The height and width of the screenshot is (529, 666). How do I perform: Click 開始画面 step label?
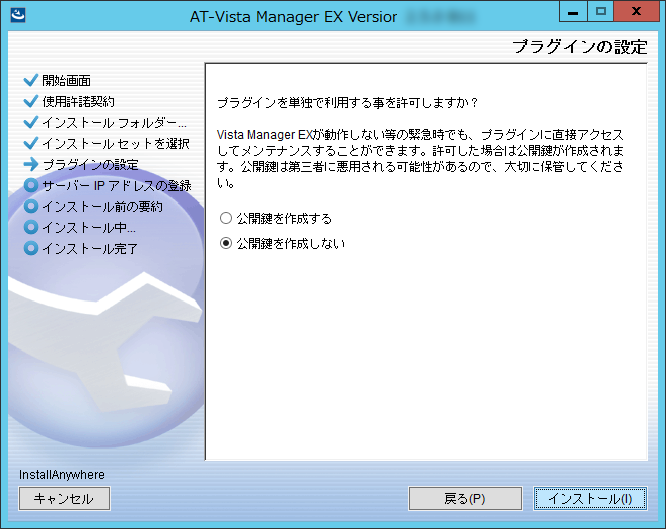point(67,80)
